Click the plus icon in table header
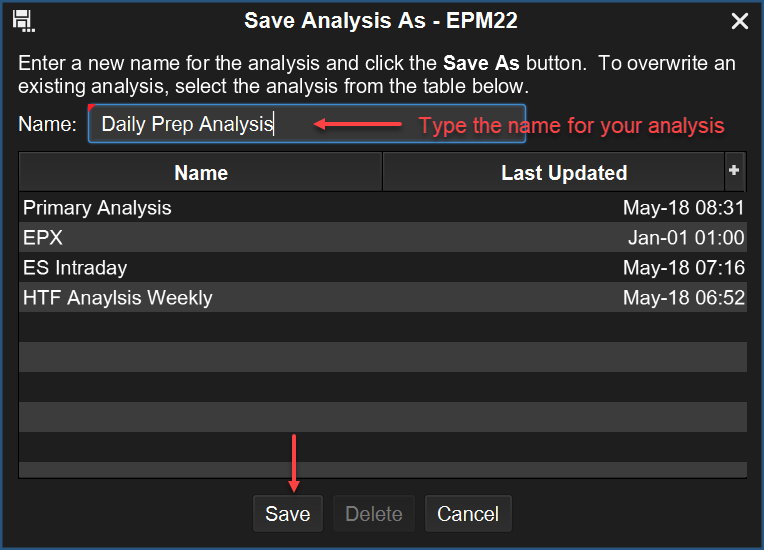 735,171
